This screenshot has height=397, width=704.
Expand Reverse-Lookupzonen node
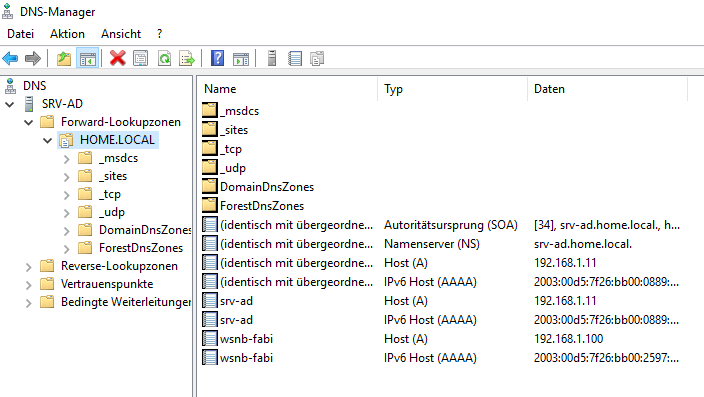click(x=28, y=267)
